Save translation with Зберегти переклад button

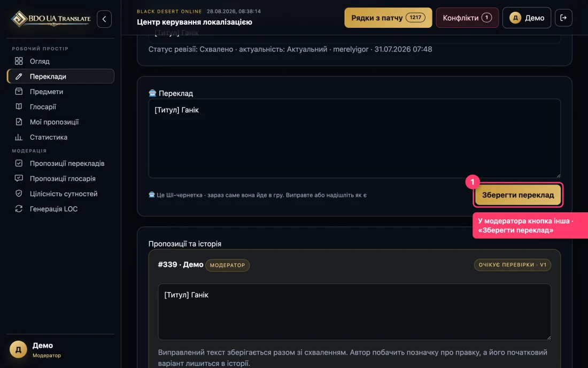coord(518,195)
